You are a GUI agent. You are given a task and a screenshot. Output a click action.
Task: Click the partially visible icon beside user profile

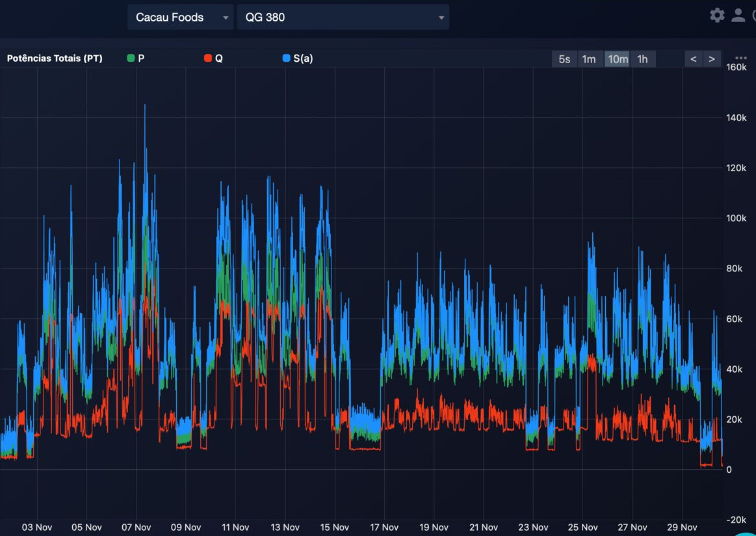coord(753,16)
